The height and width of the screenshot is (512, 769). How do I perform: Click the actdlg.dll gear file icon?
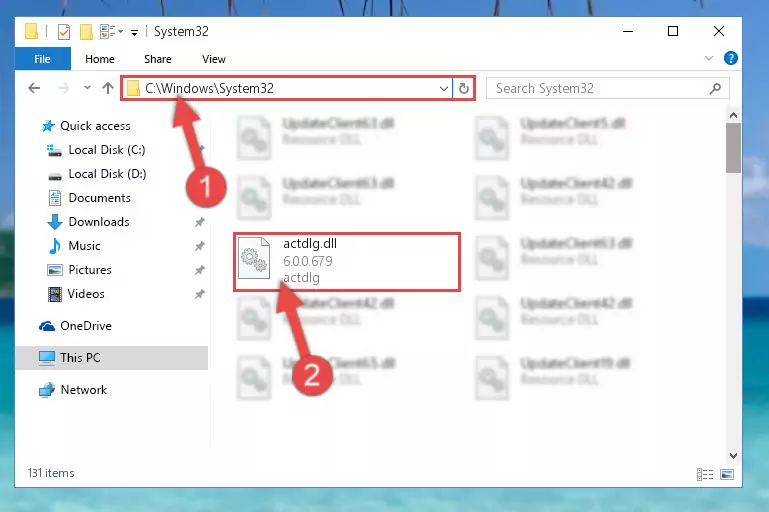point(254,258)
